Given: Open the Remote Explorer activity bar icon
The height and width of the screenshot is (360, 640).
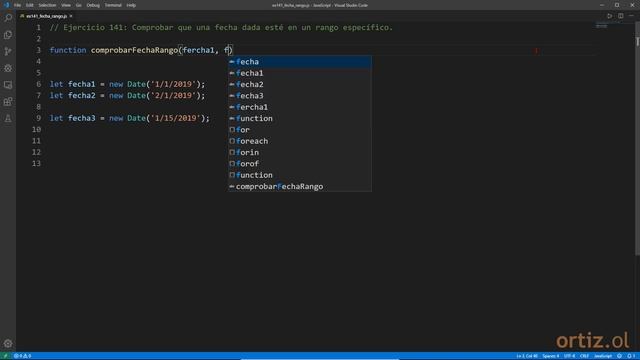Looking at the screenshot, I should pyautogui.click(x=8, y=85).
